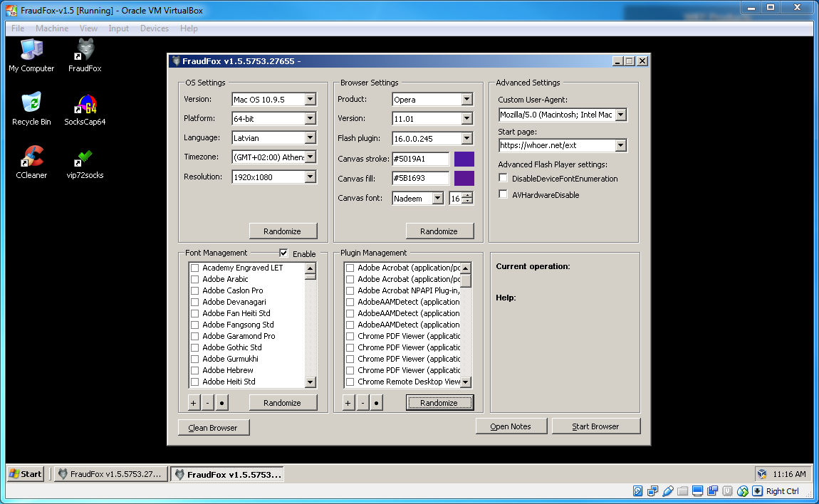Randomize the Plugin Management list

click(439, 403)
